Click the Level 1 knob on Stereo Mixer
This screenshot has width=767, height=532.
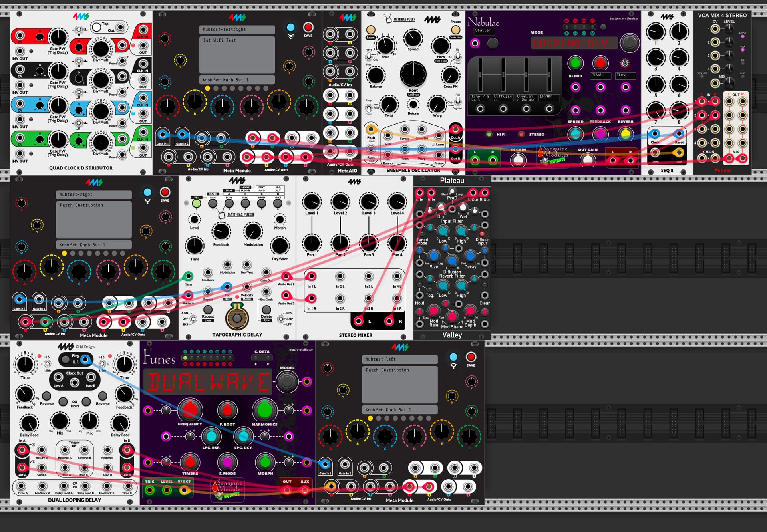click(312, 202)
